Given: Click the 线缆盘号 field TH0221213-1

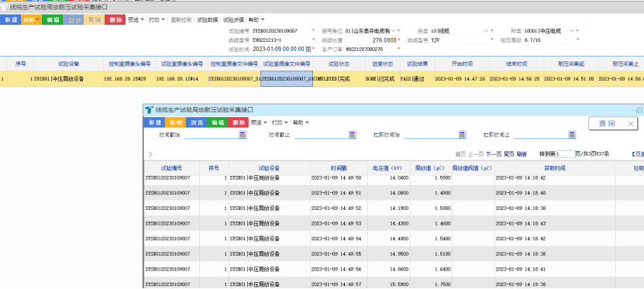Looking at the screenshot, I should pos(282,40).
